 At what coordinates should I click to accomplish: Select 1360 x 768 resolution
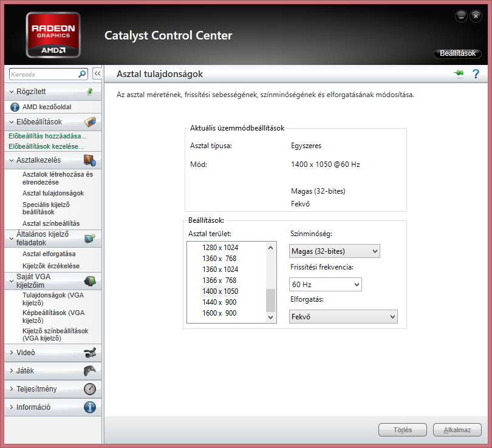pos(219,259)
